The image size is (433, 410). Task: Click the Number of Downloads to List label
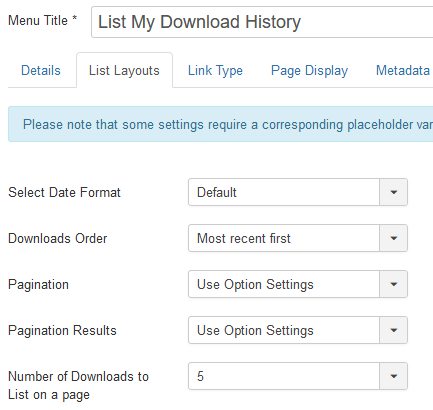78,385
